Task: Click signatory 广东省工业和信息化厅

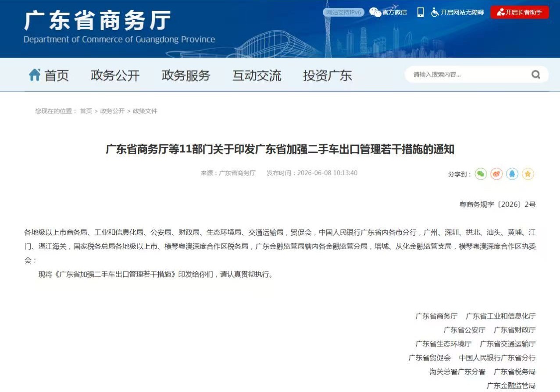Action: (500, 316)
